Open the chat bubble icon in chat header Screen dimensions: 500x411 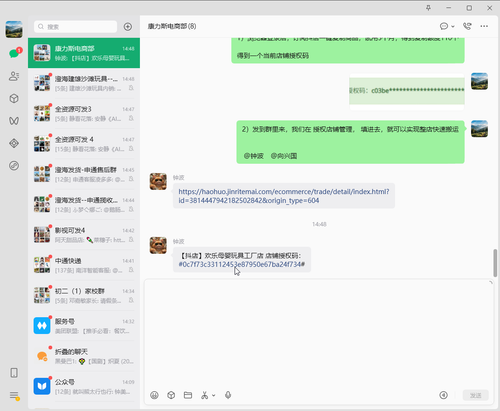444,26
